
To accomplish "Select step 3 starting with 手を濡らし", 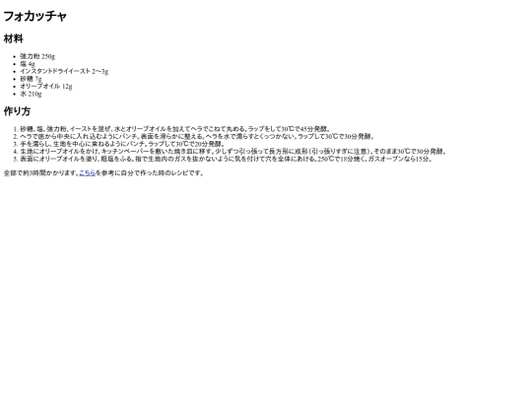I will [x=122, y=144].
